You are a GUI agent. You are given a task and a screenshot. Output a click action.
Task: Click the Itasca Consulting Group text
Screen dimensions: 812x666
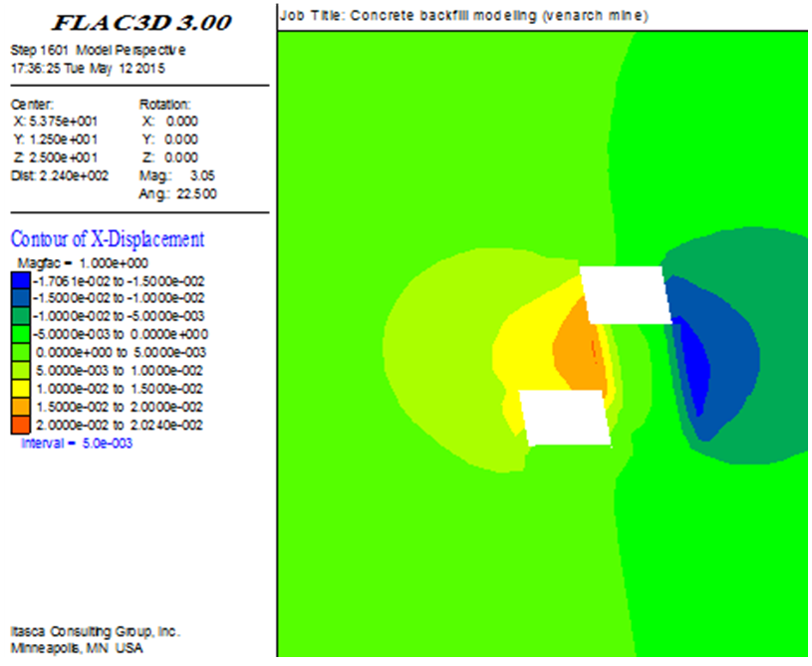[95, 632]
